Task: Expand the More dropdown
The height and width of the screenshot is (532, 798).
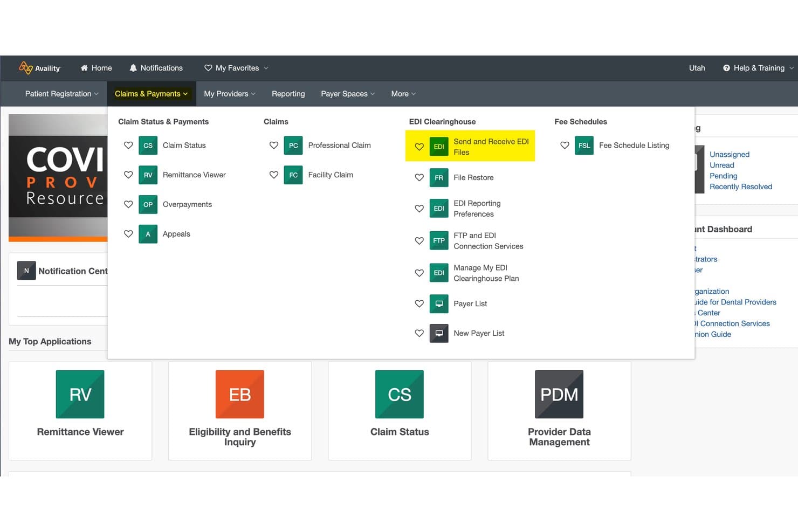Action: coord(403,94)
